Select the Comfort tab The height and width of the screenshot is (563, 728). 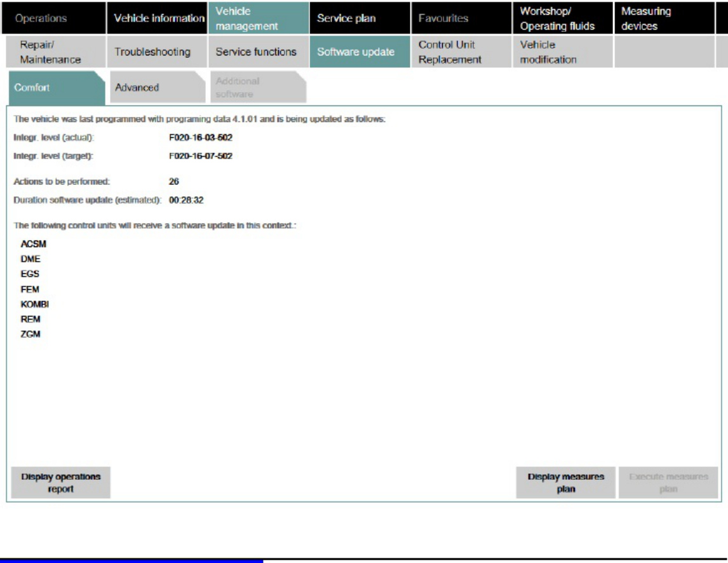(x=57, y=87)
